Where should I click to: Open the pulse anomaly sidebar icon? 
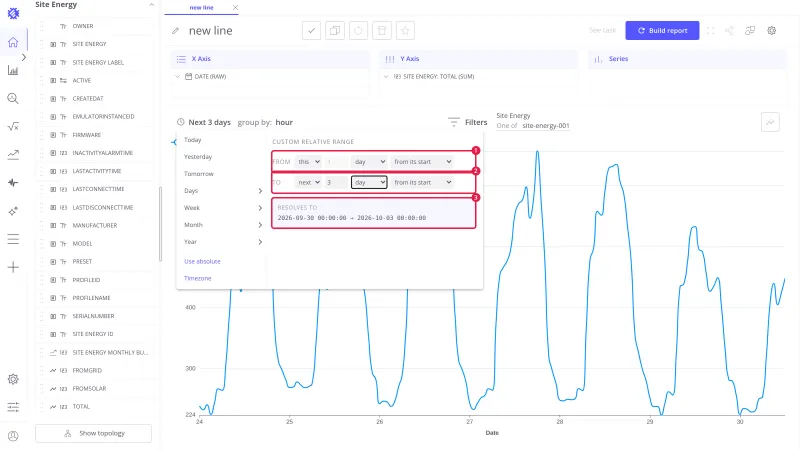point(13,183)
